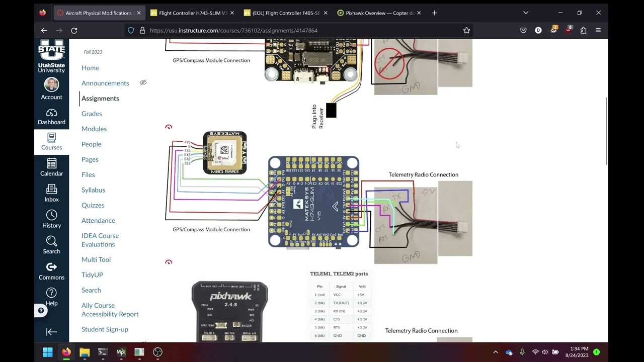The width and height of the screenshot is (644, 362).
Task: Open a new browser tab
Action: click(x=434, y=13)
